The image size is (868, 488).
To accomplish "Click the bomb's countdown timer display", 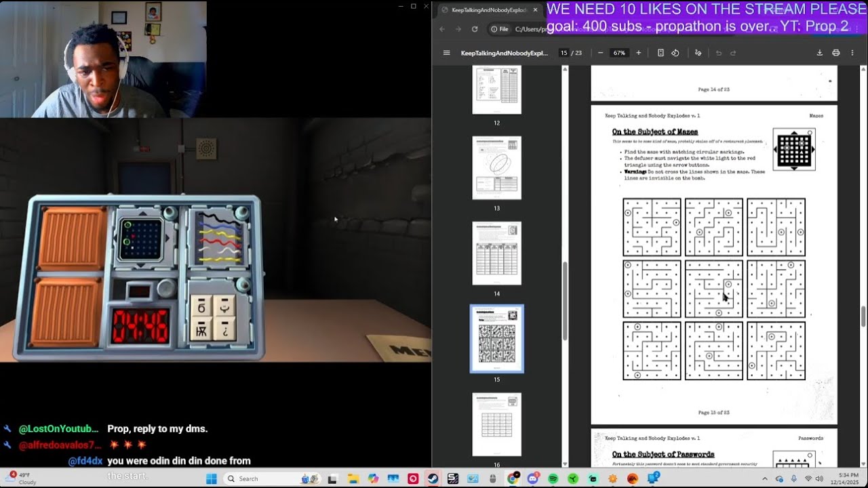I will (x=140, y=325).
